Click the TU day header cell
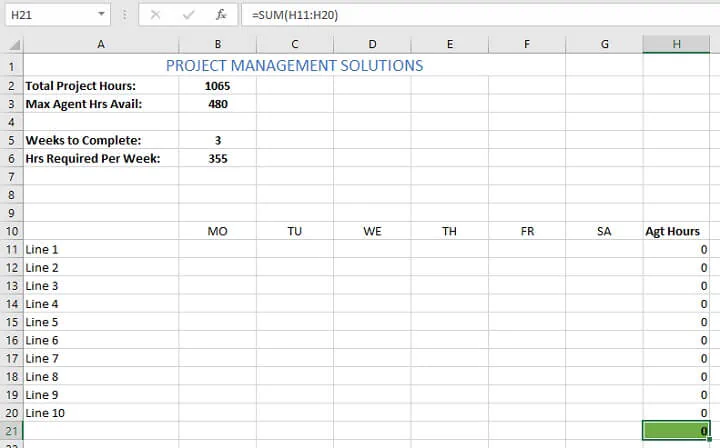 pos(295,231)
